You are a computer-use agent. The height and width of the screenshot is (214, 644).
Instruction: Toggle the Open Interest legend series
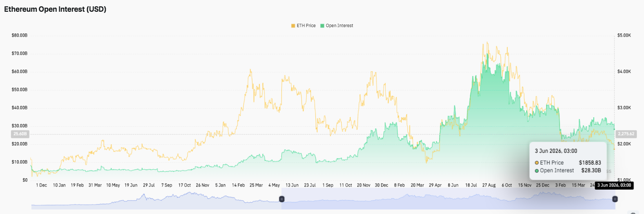click(x=337, y=26)
